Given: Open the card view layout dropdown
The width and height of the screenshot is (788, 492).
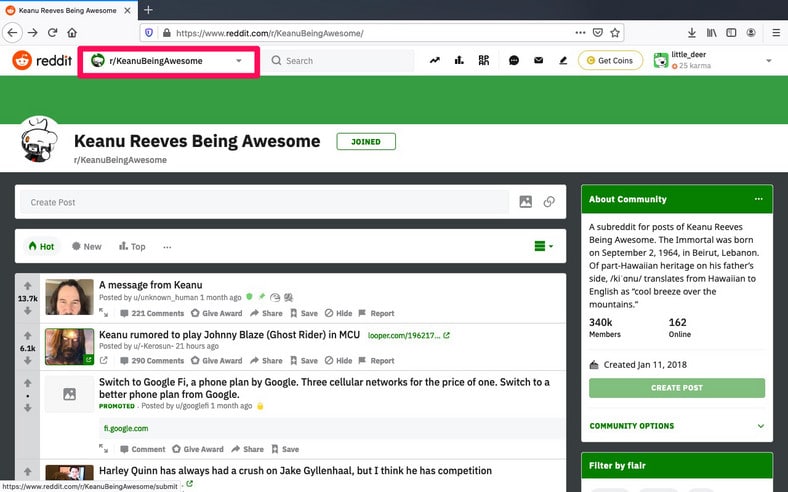Looking at the screenshot, I should pyautogui.click(x=543, y=246).
